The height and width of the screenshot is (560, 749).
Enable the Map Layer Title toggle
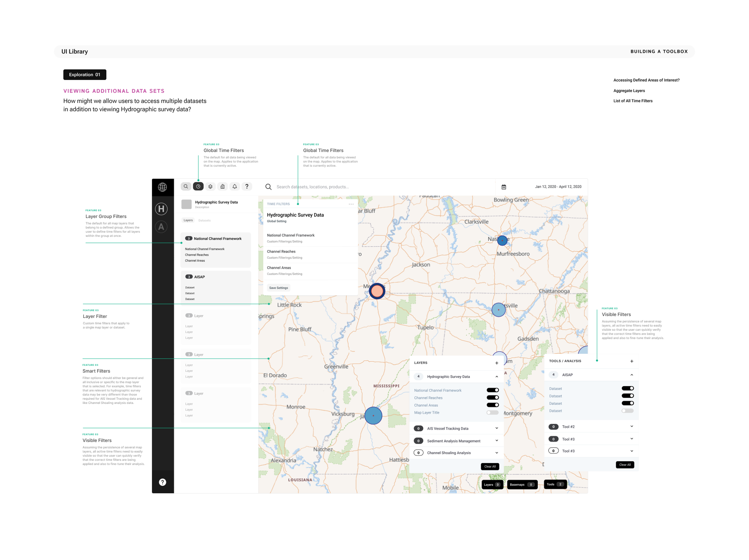[493, 413]
